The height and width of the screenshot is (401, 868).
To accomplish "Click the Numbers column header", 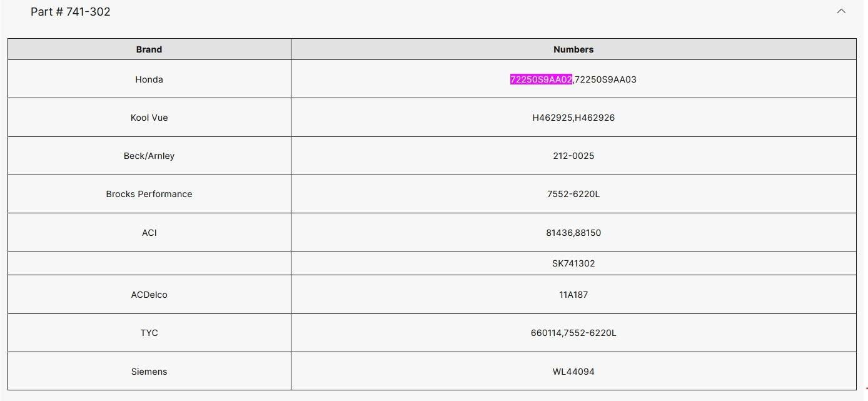I will [573, 49].
